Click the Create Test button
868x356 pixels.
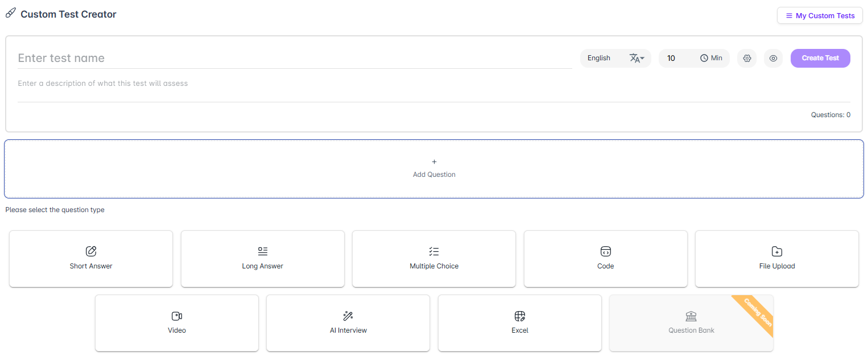pos(820,58)
